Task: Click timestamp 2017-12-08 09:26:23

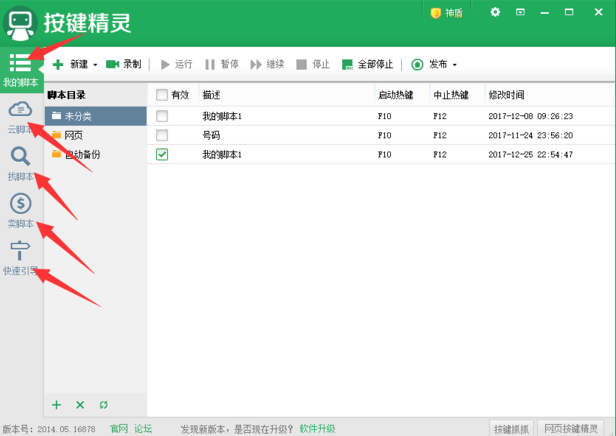Action: (x=530, y=116)
